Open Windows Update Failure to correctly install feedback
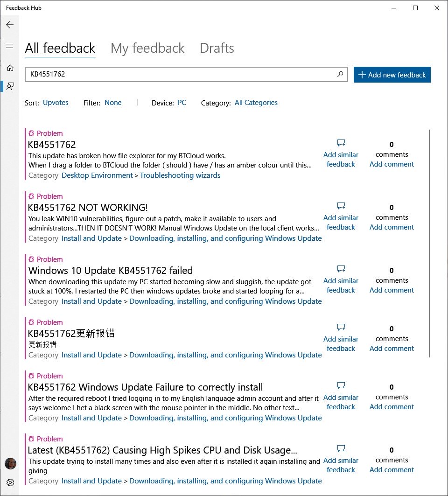The image size is (448, 496). click(145, 387)
